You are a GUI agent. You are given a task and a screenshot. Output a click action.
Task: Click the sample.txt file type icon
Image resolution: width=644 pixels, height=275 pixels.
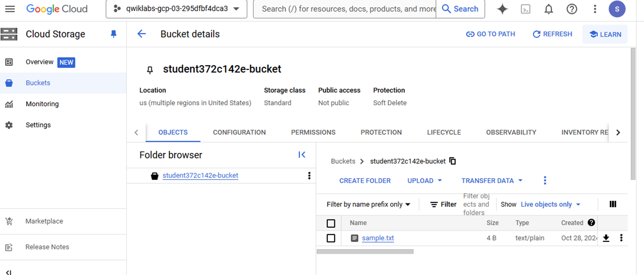(x=354, y=238)
